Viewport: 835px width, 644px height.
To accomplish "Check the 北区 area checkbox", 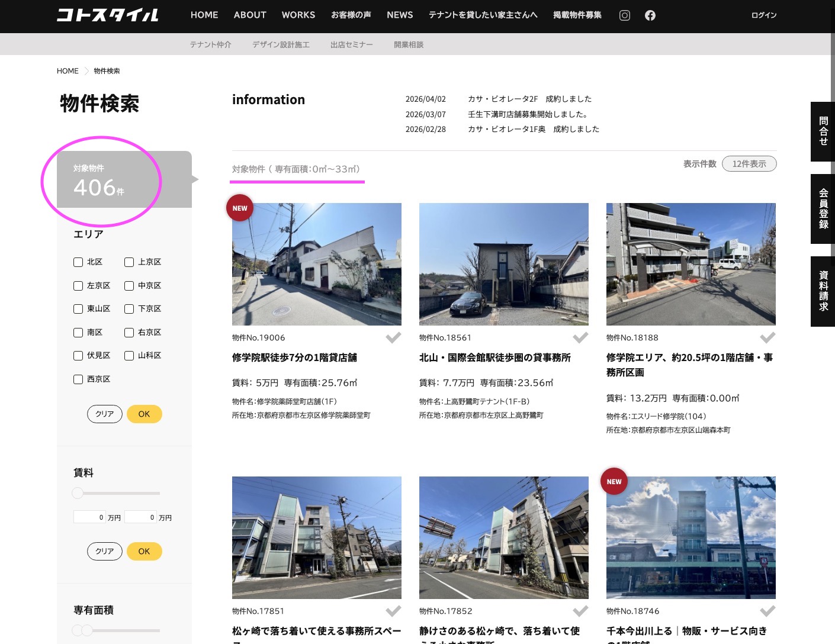I will point(78,262).
